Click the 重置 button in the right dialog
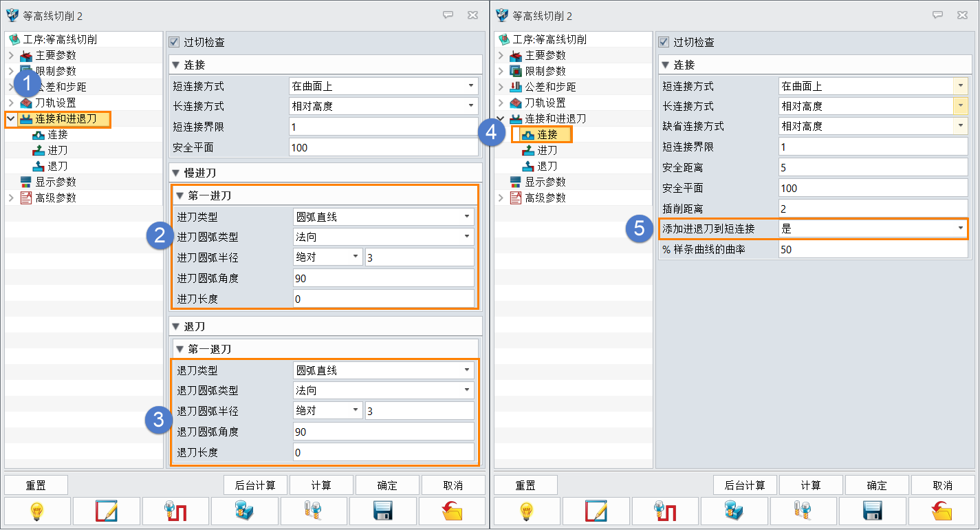Screen dimensions: 980x530 (525, 485)
